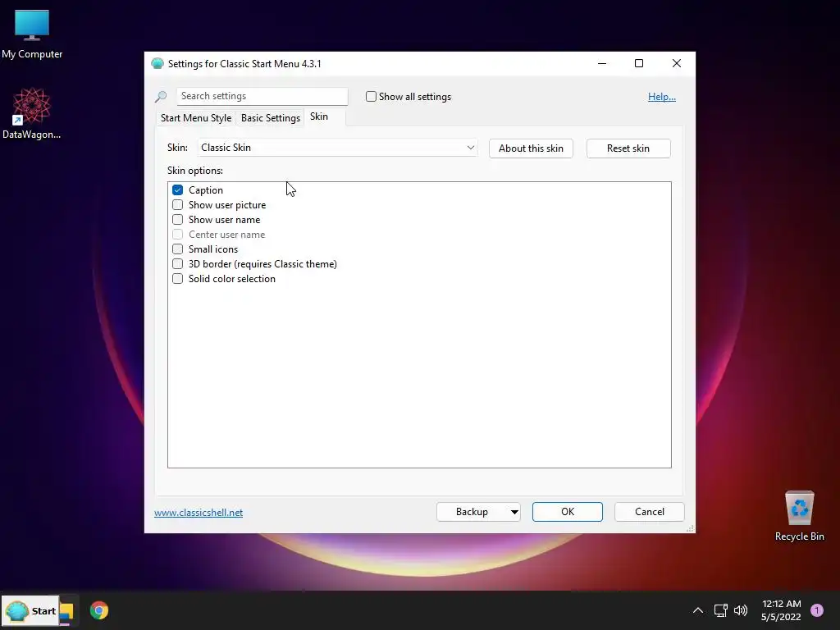Switch to Start Menu Style tab

point(196,118)
